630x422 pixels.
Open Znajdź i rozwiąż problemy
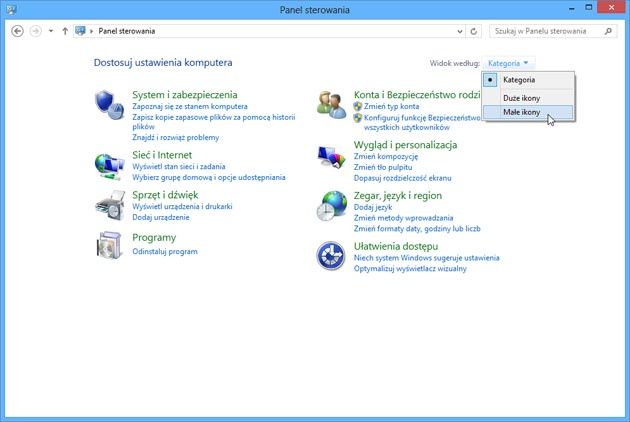click(176, 137)
